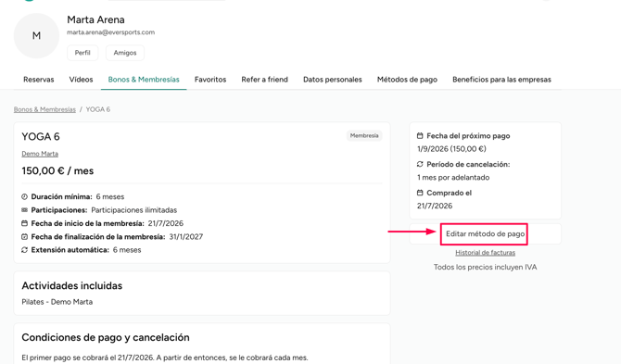Click the 150,00 € / mes price
Image resolution: width=621 pixels, height=364 pixels.
pos(57,171)
